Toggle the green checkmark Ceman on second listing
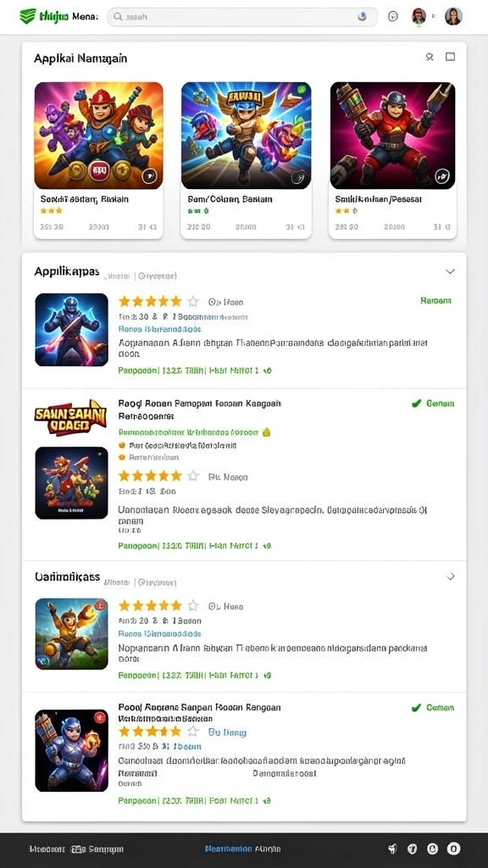The height and width of the screenshot is (868, 488). click(x=433, y=403)
